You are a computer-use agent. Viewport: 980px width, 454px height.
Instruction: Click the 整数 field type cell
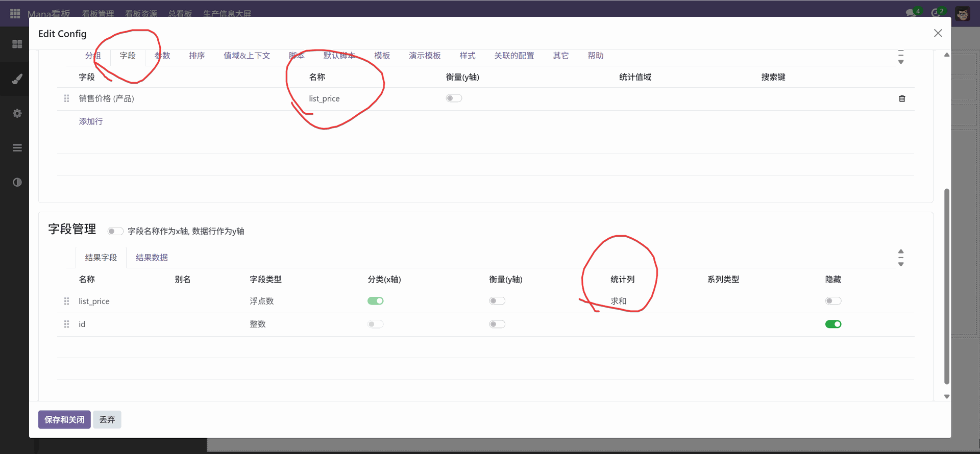[258, 324]
